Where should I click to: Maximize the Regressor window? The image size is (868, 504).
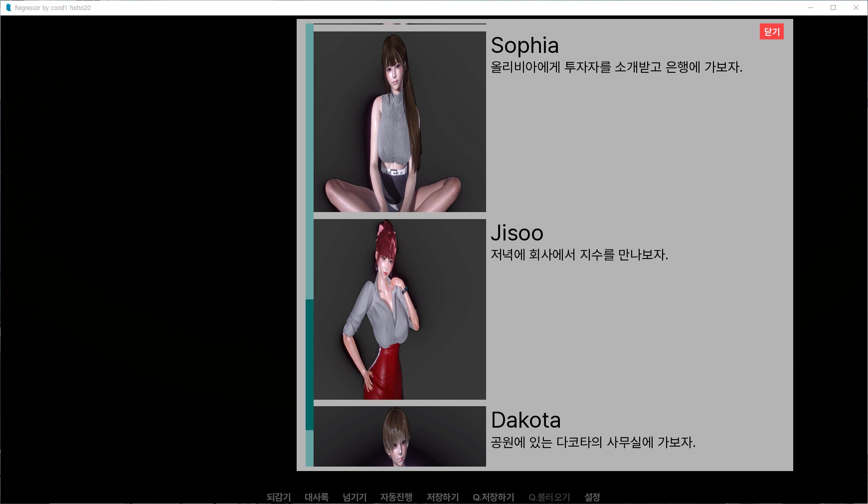(833, 7)
